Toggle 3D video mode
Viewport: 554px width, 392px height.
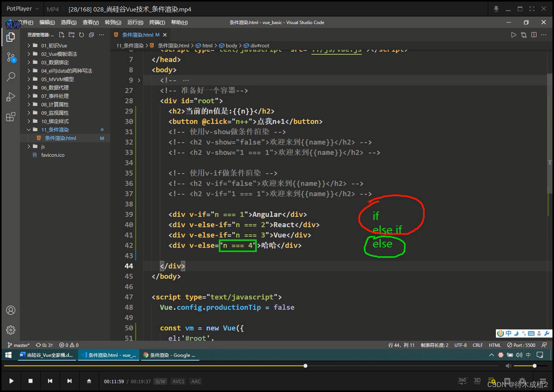477,381
